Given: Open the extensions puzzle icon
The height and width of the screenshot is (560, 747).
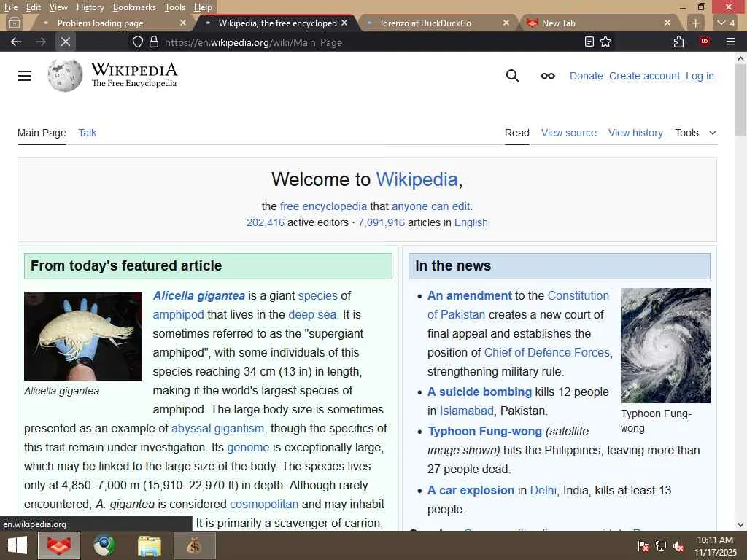Looking at the screenshot, I should (x=679, y=42).
